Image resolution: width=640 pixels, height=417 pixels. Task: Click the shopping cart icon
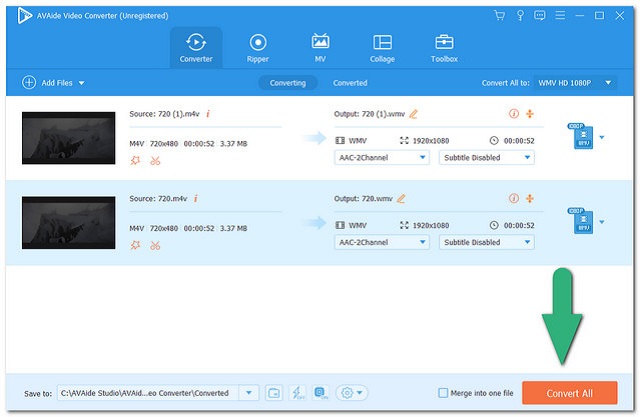pyautogui.click(x=500, y=16)
